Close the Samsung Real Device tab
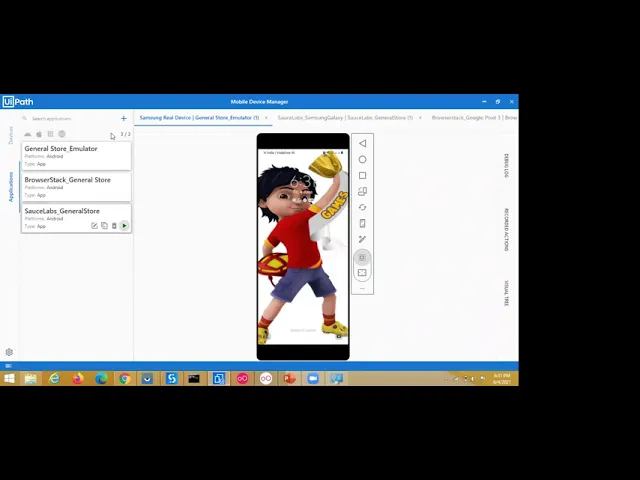The image size is (640, 480). point(266,118)
